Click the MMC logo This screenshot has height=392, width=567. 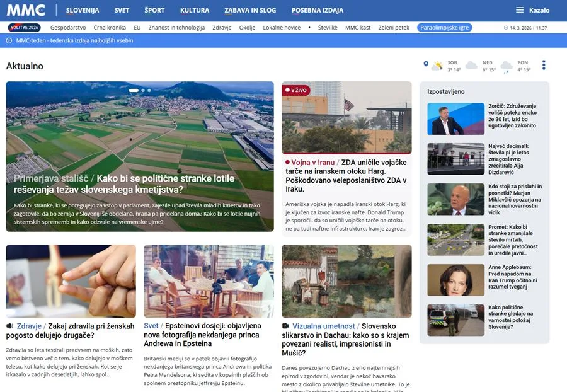pyautogui.click(x=25, y=10)
